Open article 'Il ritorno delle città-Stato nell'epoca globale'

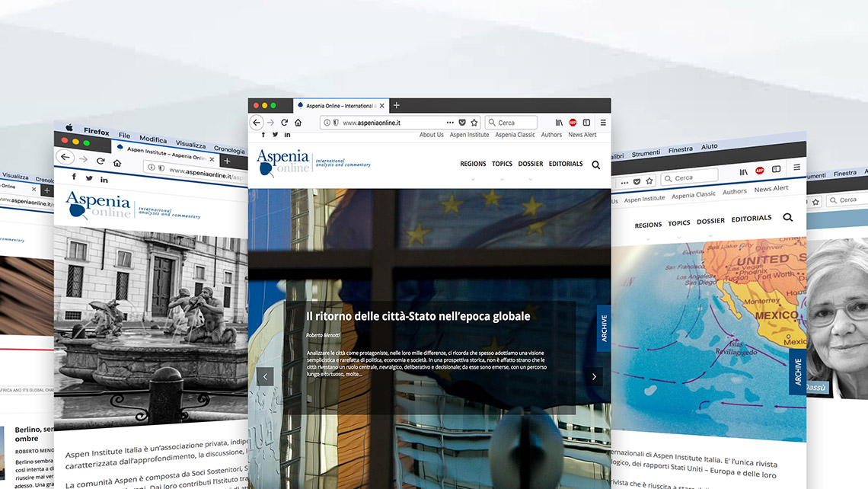pos(418,316)
